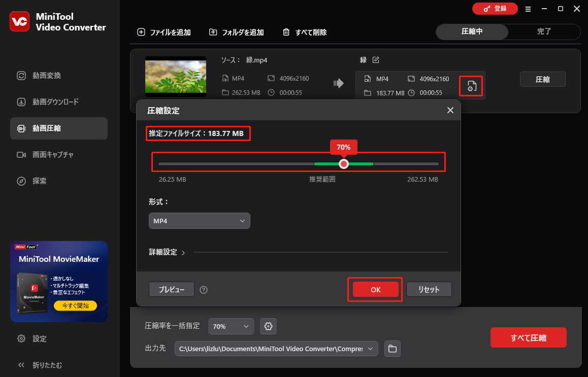The height and width of the screenshot is (377, 588).
Task: Click ファイルを追加 to add files
Action: [x=164, y=32]
